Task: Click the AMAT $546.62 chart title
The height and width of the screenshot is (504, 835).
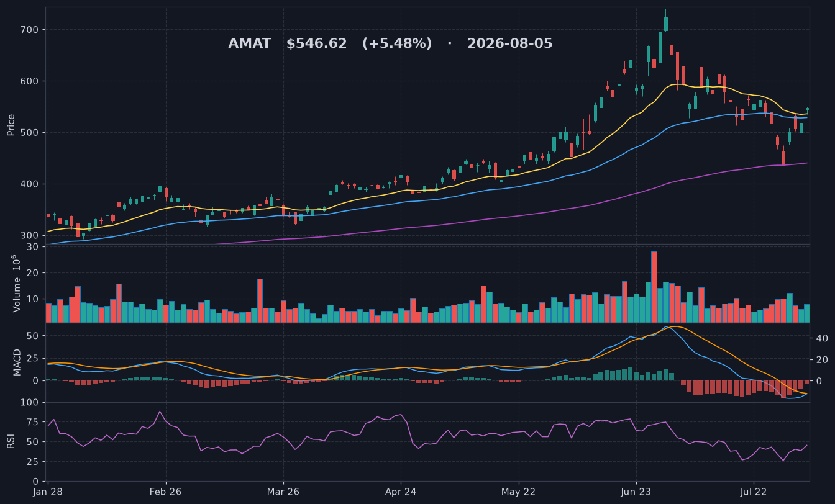Action: click(390, 44)
